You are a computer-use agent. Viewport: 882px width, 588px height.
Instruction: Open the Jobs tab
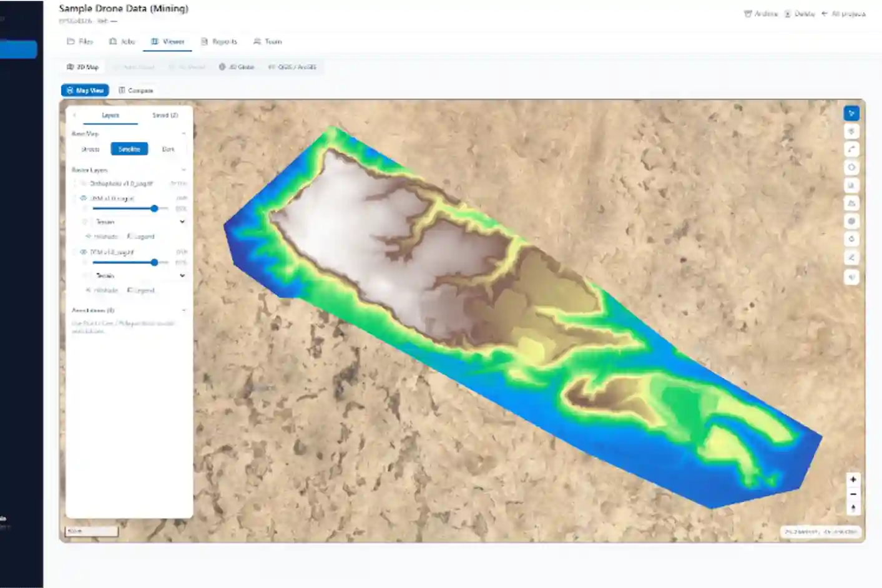pyautogui.click(x=122, y=42)
